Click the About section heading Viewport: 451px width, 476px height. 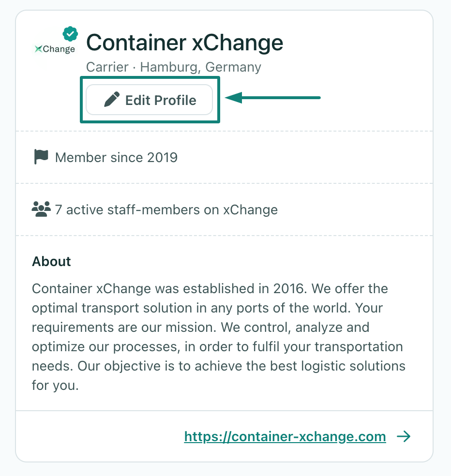coord(51,261)
